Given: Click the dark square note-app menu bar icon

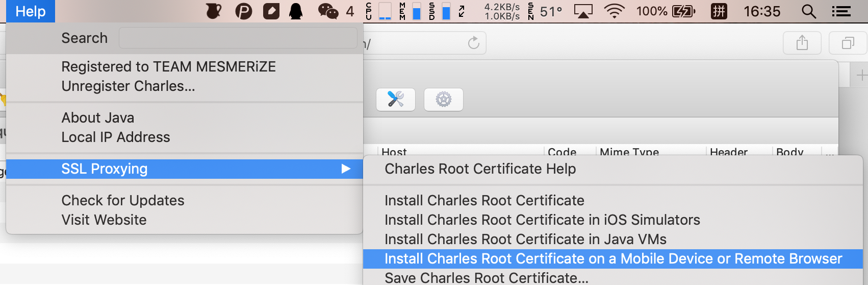Looking at the screenshot, I should coord(271,11).
